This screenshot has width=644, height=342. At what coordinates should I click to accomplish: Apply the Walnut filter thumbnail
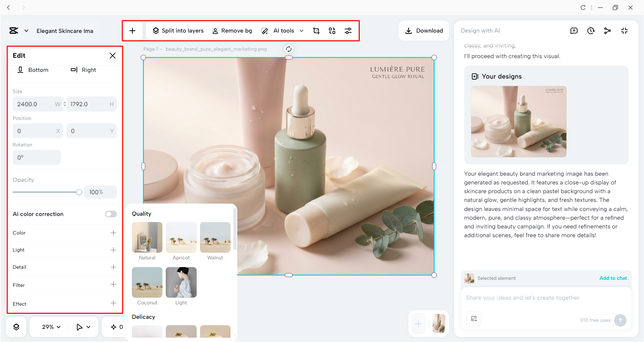(x=215, y=238)
